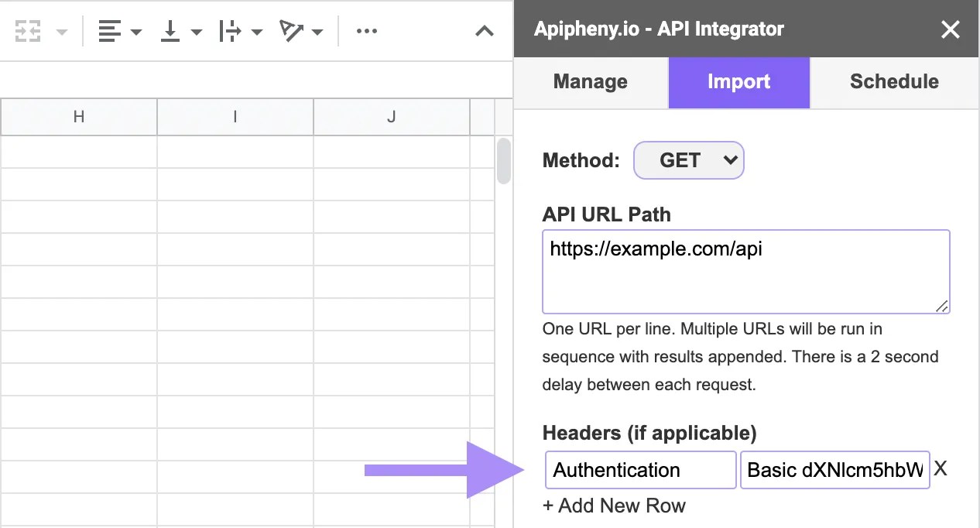
Task: Open the GET method dropdown
Action: point(688,160)
